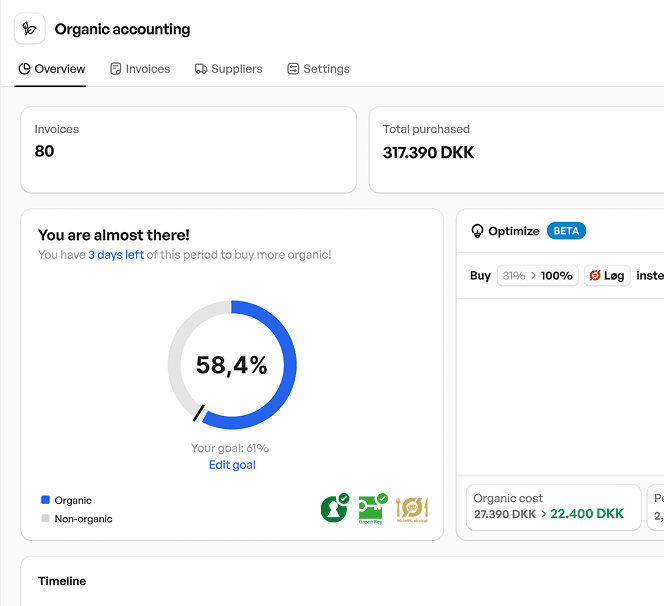Click the '3 days left' link
The image size is (664, 606).
[x=116, y=255]
